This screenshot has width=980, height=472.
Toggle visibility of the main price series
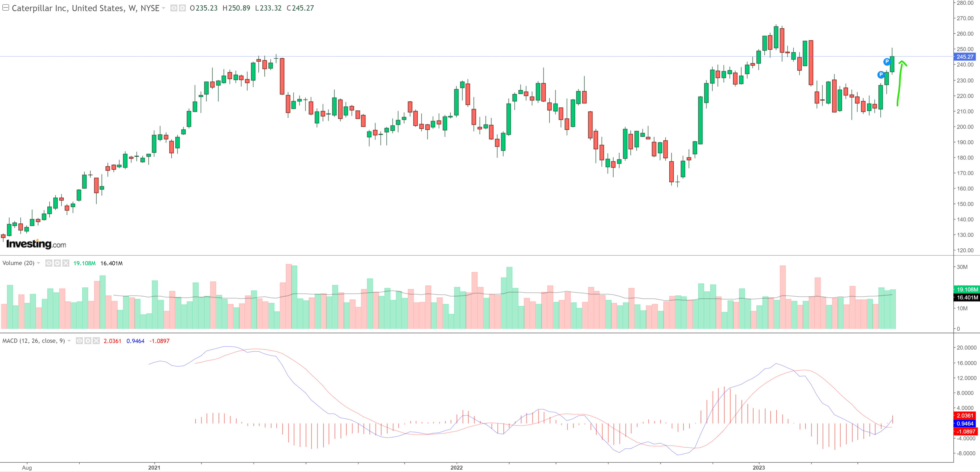coord(174,8)
